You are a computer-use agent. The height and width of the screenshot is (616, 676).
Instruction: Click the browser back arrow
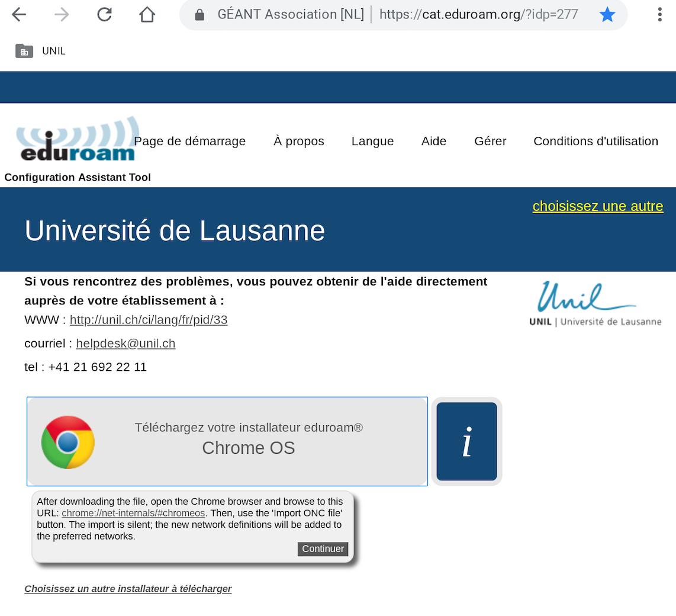[19, 15]
